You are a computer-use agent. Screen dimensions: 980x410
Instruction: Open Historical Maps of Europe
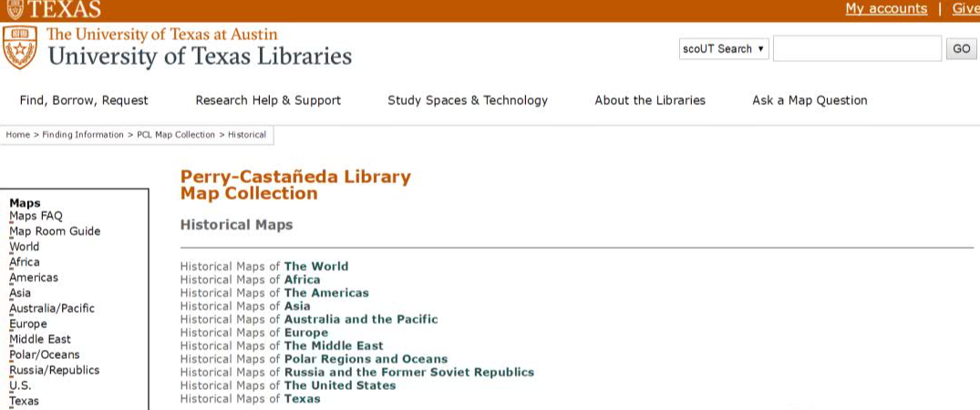305,333
